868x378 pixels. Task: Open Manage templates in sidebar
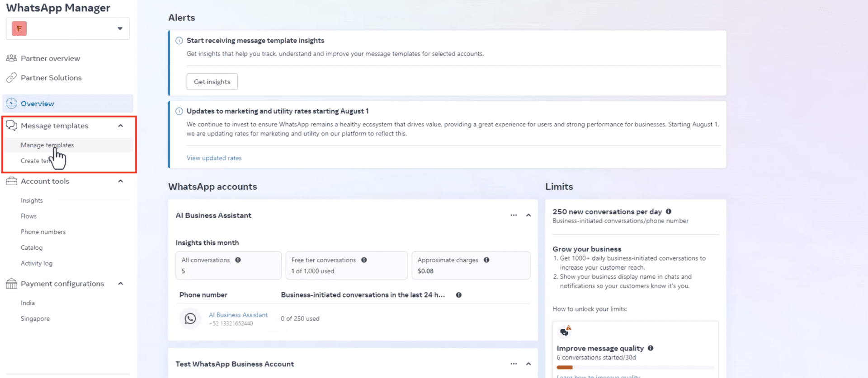(x=47, y=145)
